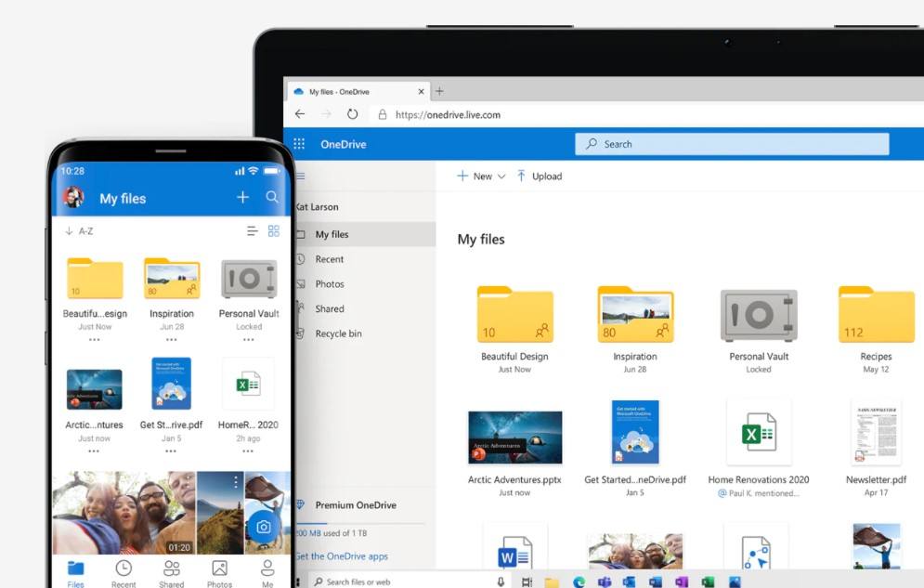Click the Get the OneDrive apps link
Screen dimensions: 924x588
341,556
